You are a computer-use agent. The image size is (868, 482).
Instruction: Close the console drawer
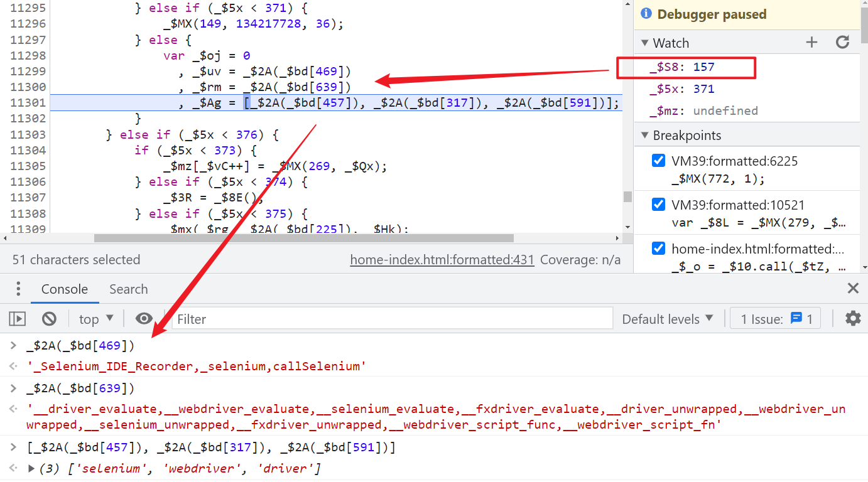click(853, 289)
